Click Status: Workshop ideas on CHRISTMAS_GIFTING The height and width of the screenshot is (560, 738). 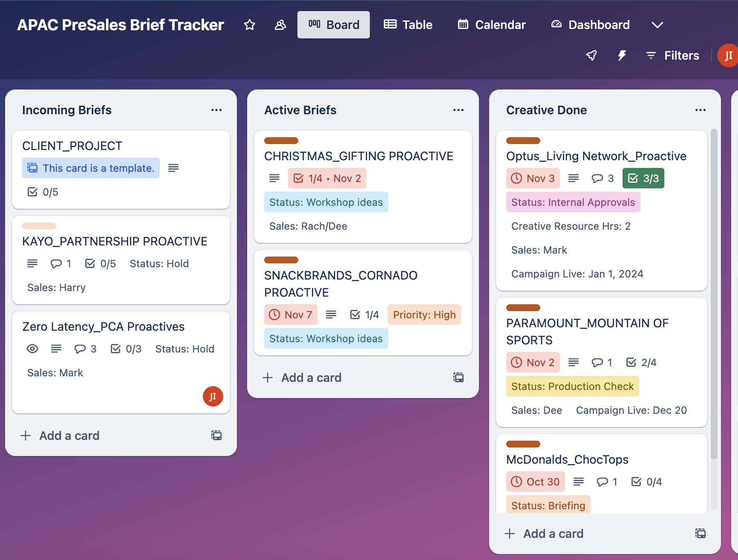point(326,202)
